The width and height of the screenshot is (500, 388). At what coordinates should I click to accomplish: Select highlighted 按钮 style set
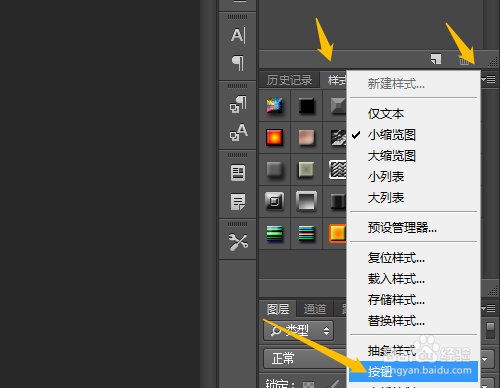(413, 371)
